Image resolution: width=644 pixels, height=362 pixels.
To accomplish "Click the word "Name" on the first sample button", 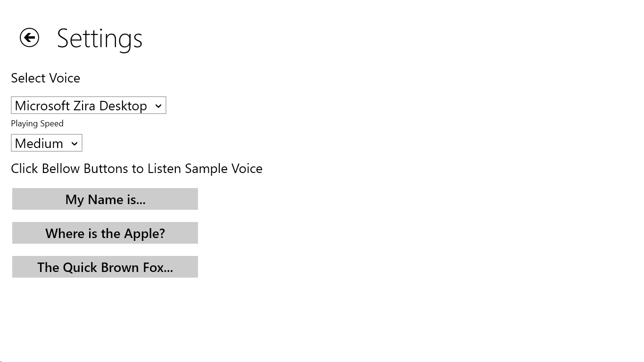I will 105,200.
